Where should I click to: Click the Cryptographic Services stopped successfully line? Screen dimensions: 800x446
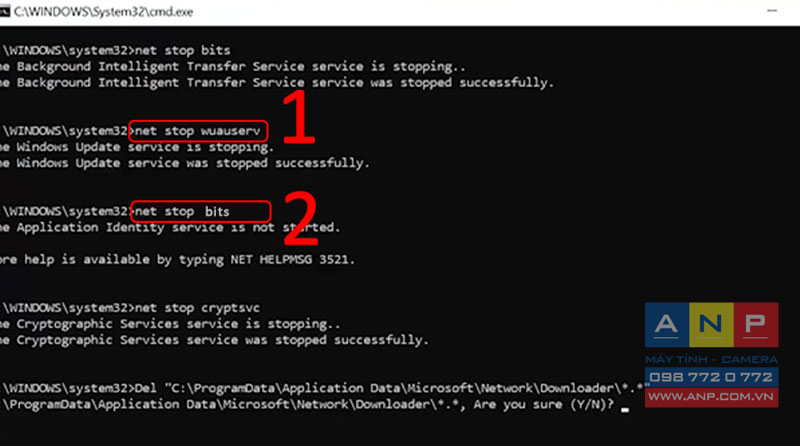(214, 340)
